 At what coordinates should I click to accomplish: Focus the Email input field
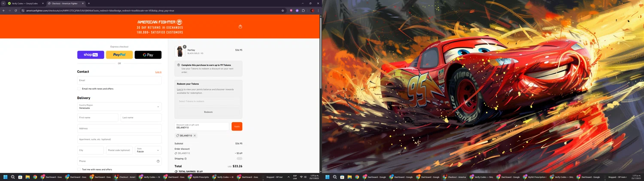119,80
